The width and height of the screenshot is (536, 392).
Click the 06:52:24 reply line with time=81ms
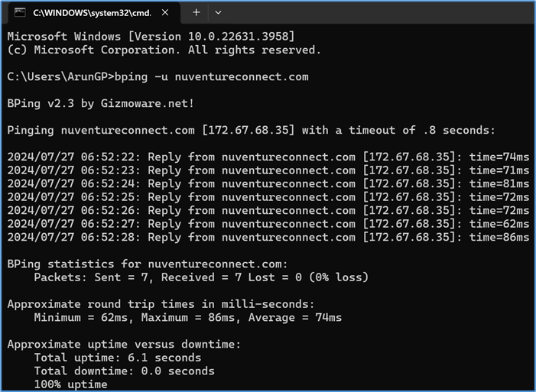pyautogui.click(x=268, y=183)
